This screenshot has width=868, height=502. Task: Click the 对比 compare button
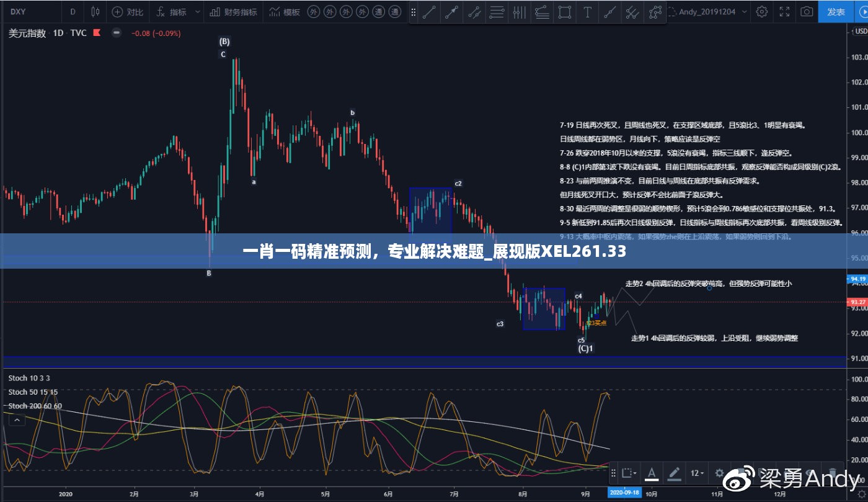coord(129,12)
